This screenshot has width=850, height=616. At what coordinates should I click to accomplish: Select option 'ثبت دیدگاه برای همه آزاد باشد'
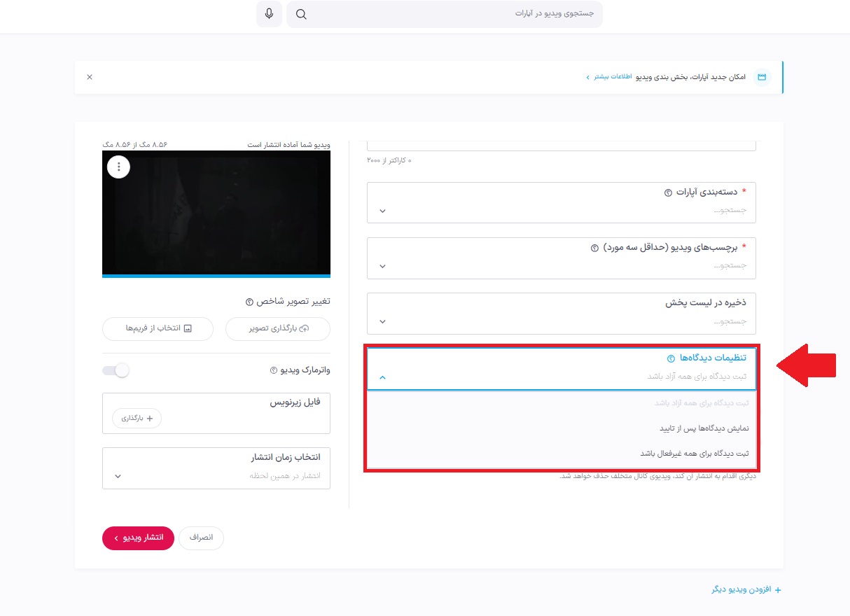point(562,403)
